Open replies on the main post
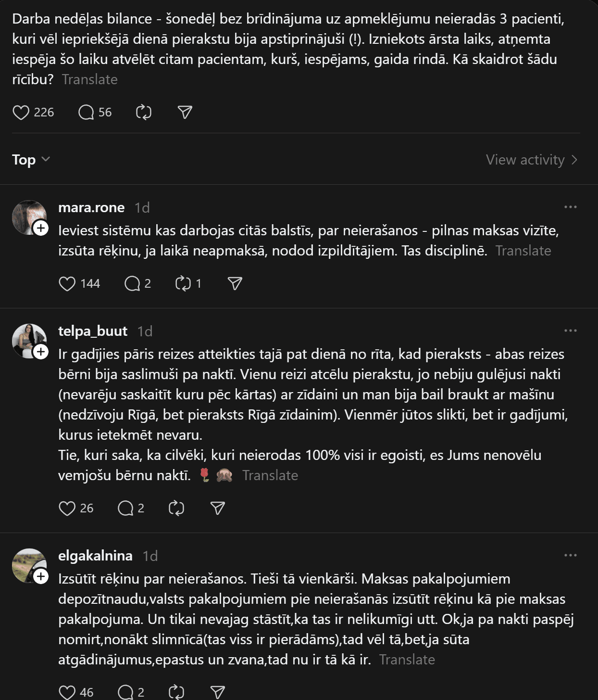 pyautogui.click(x=87, y=113)
